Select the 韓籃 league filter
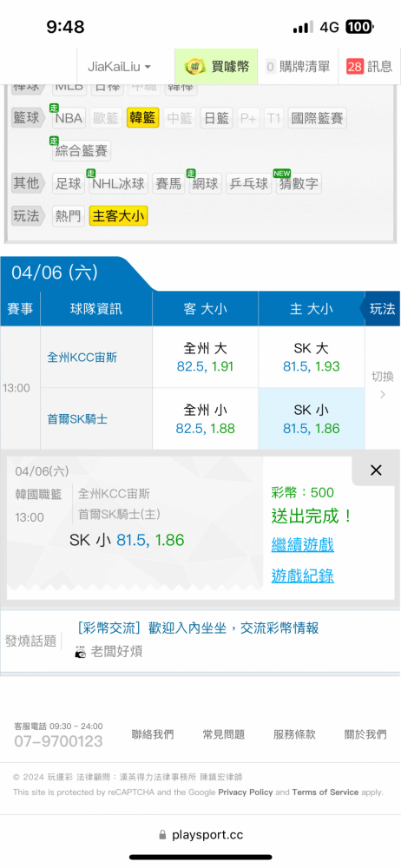The image size is (401, 868). [x=143, y=118]
